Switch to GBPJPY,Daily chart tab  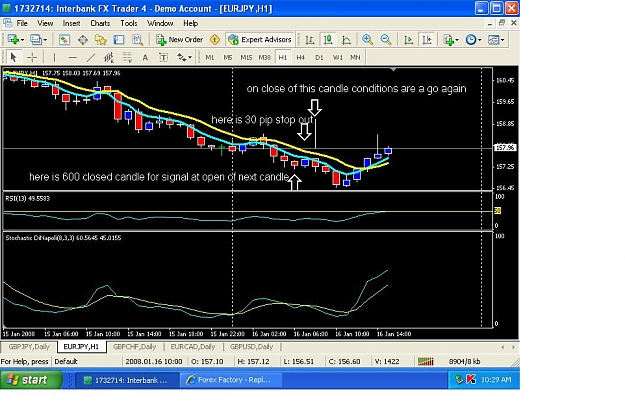coord(29,346)
